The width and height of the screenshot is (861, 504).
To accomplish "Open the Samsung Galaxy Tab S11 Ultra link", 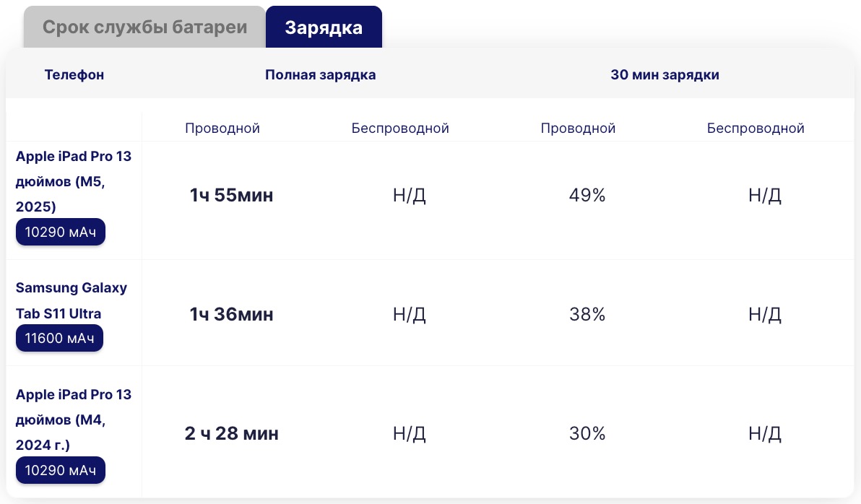I will [x=72, y=300].
